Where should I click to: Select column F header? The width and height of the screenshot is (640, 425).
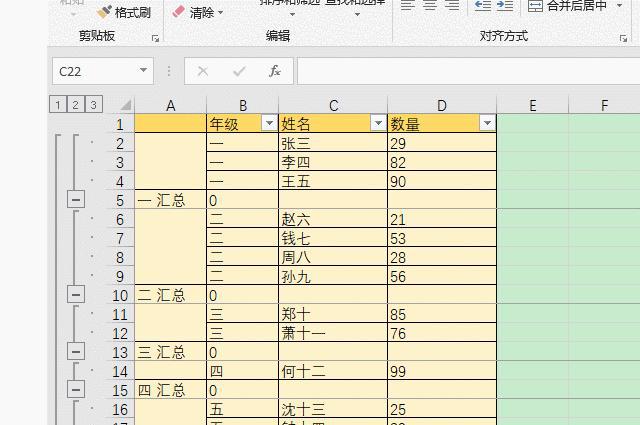[604, 105]
